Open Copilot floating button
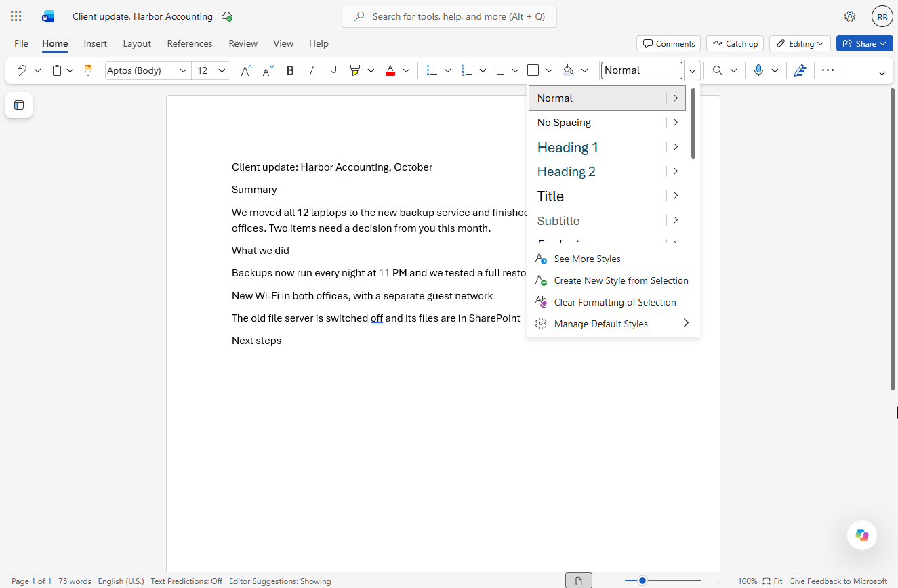 click(x=862, y=535)
